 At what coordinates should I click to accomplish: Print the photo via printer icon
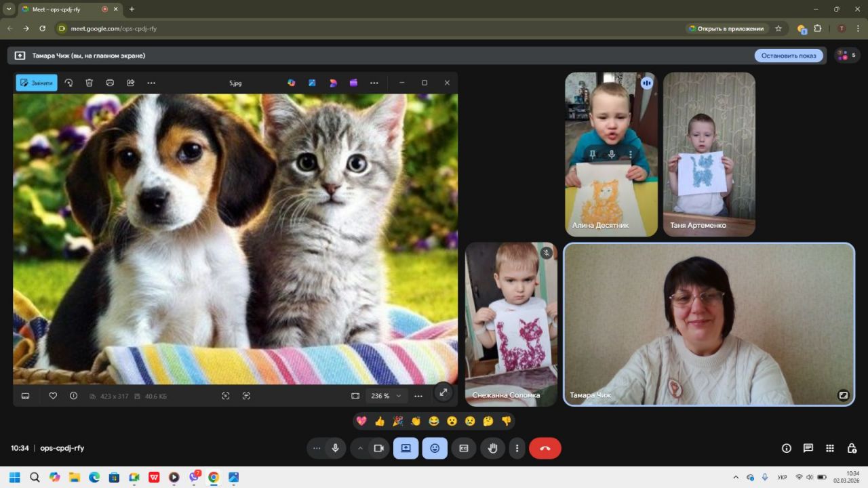110,83
